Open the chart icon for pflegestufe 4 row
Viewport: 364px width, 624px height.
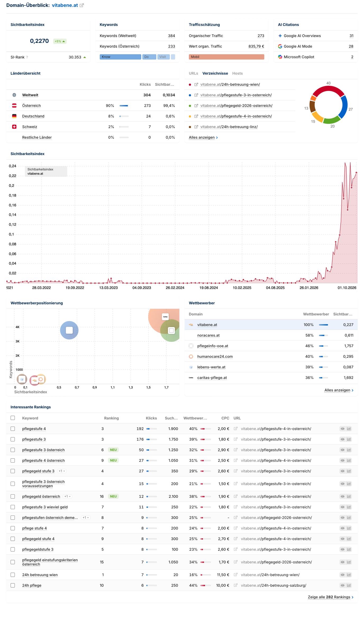pyautogui.click(x=349, y=429)
